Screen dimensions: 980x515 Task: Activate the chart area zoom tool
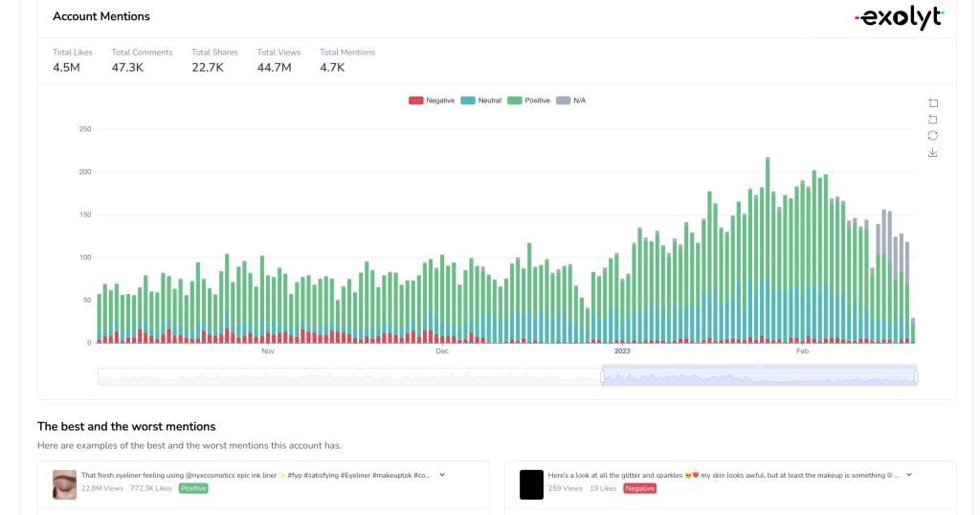coord(933,103)
